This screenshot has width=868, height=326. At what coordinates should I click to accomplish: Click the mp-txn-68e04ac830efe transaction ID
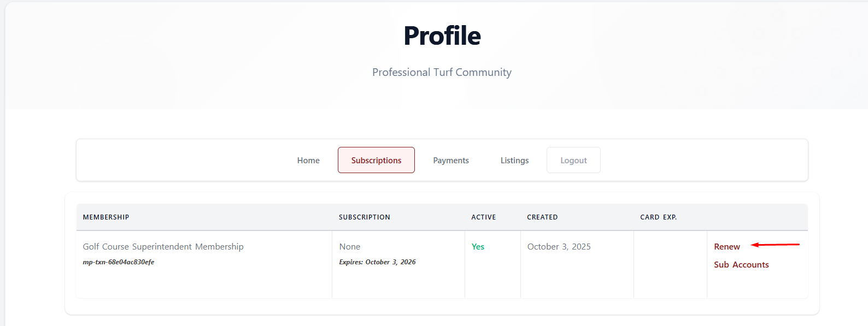pos(119,262)
